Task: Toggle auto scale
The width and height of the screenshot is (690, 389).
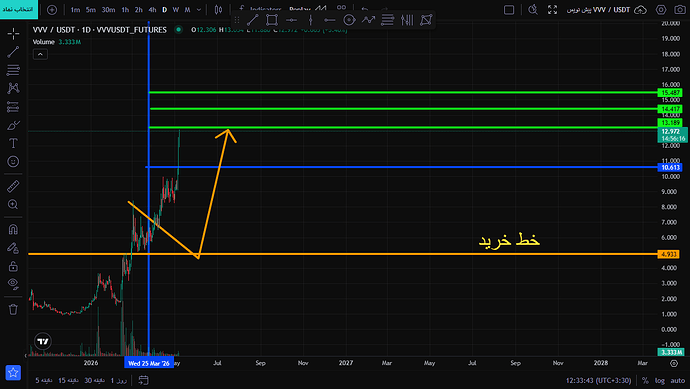Action: tap(678, 380)
